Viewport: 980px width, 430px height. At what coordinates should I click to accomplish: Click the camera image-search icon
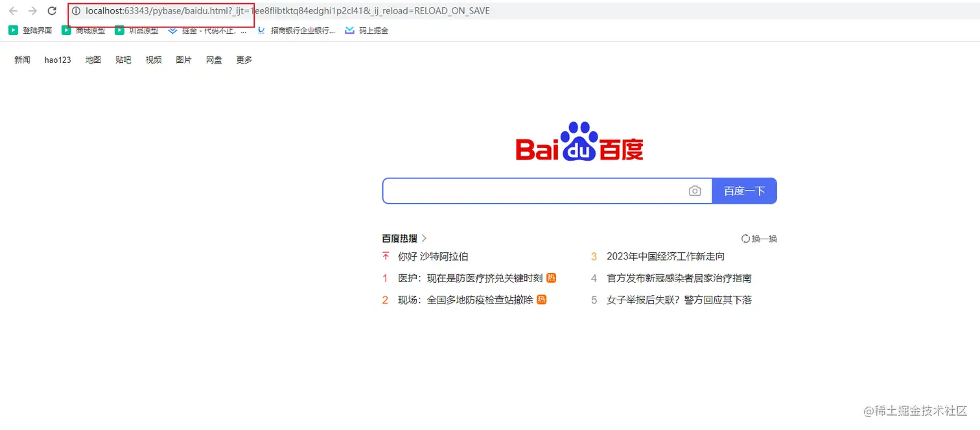click(x=695, y=191)
